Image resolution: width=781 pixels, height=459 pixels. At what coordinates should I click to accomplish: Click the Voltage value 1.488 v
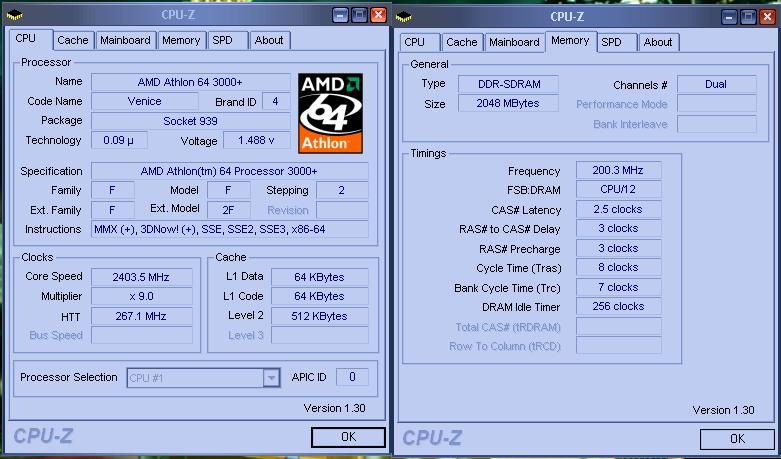click(x=257, y=140)
